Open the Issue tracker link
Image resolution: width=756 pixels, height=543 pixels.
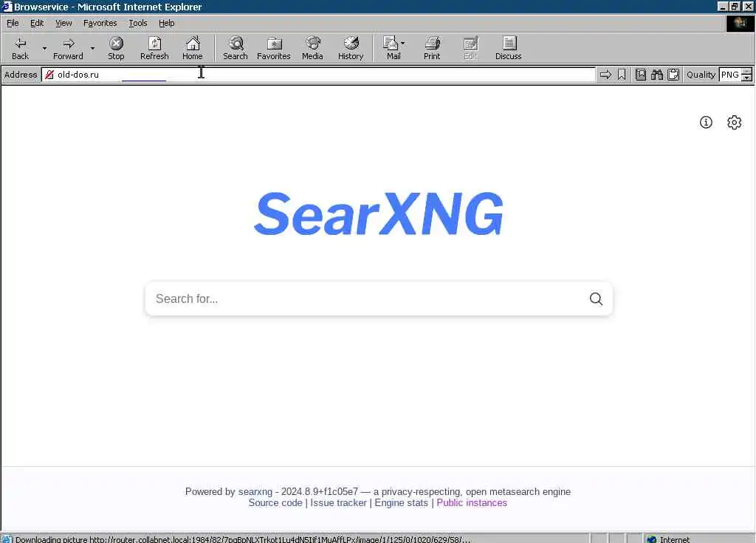point(338,502)
